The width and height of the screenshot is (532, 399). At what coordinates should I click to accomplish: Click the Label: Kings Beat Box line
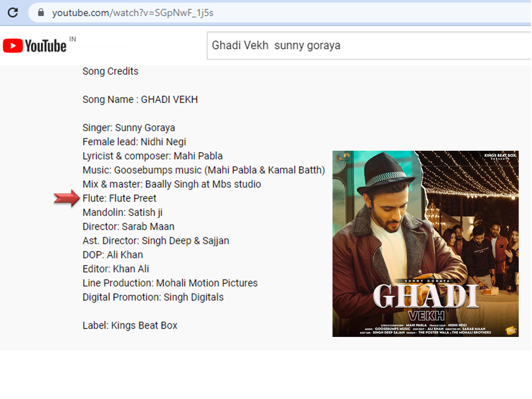pyautogui.click(x=130, y=325)
